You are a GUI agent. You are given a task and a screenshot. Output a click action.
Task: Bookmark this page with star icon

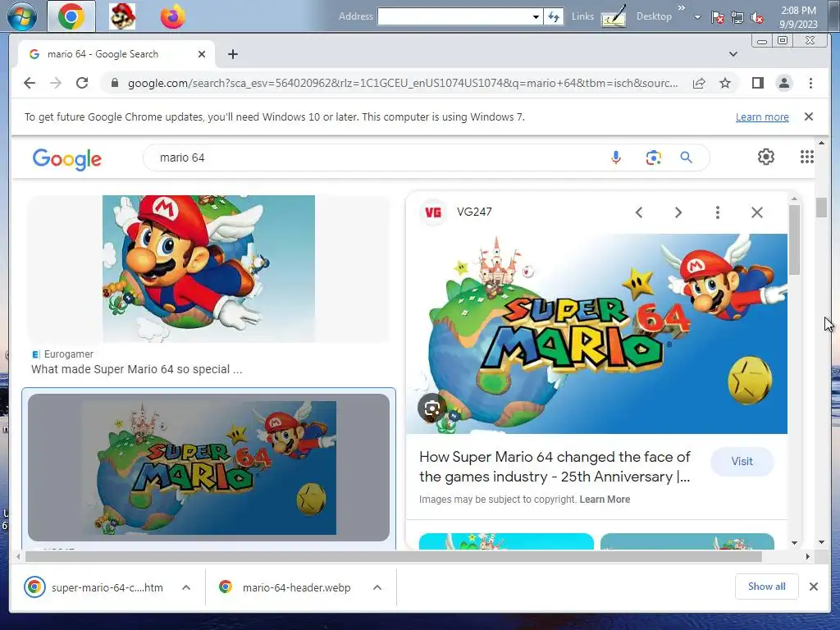coord(725,83)
